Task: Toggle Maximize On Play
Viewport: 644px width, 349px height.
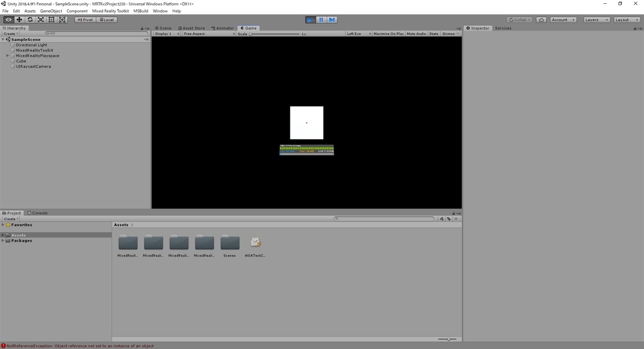Action: (389, 34)
